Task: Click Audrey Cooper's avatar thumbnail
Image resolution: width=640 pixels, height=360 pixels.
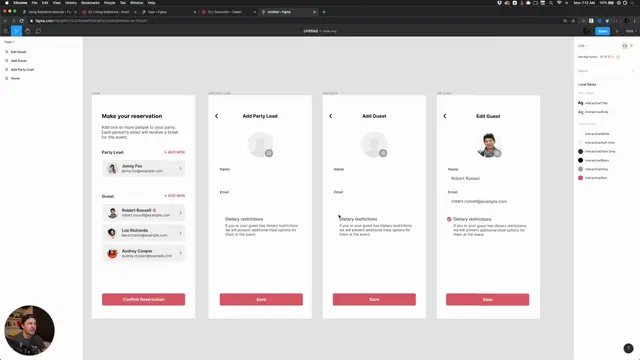Action: tap(112, 253)
